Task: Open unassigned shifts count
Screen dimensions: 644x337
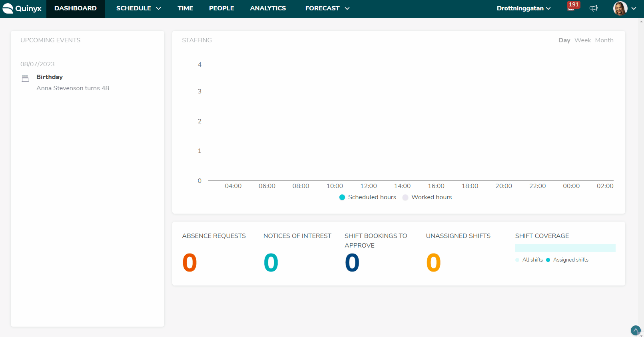Action: 433,263
